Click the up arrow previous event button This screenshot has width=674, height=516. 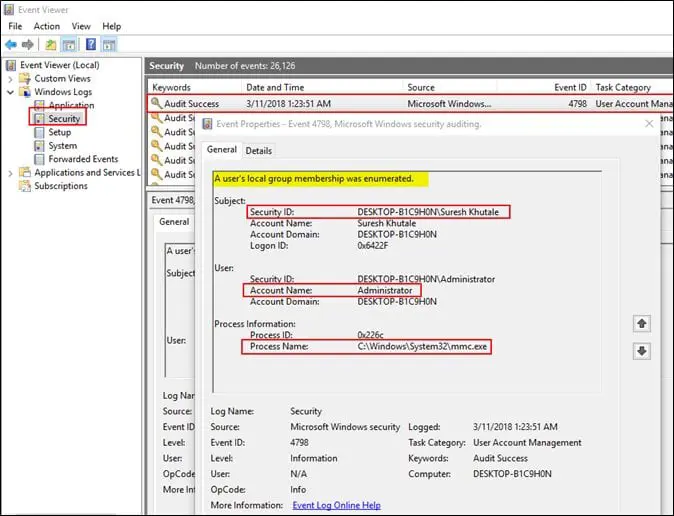642,324
